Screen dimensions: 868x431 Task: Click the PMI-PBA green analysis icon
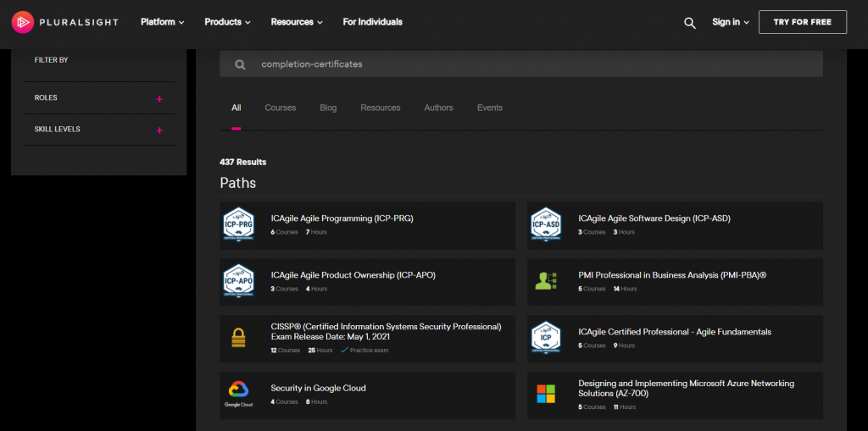[x=546, y=281]
